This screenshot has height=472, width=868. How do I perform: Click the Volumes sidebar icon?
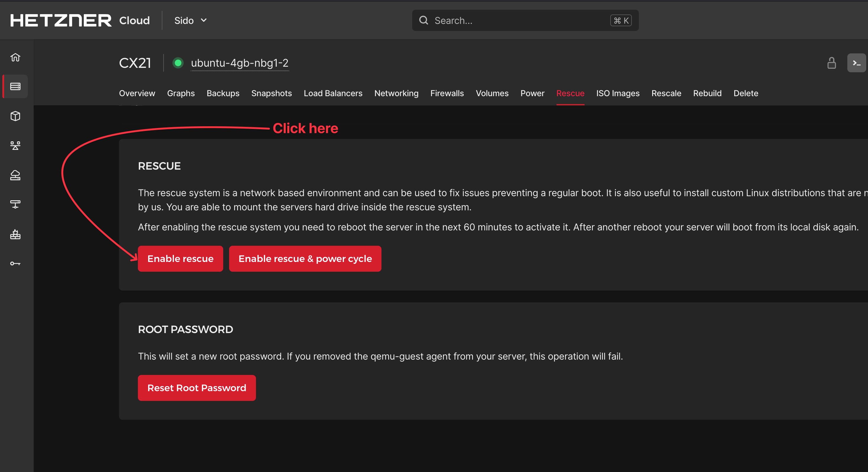click(x=16, y=116)
